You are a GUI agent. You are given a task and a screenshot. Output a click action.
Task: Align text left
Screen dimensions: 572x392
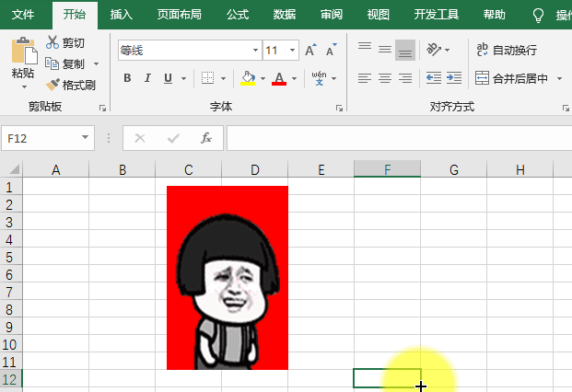[365, 78]
